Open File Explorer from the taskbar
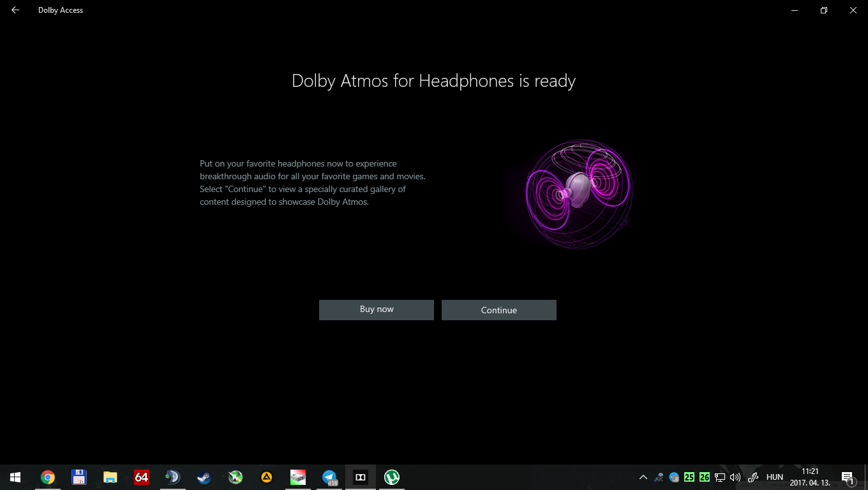The width and height of the screenshot is (868, 490). point(110,477)
